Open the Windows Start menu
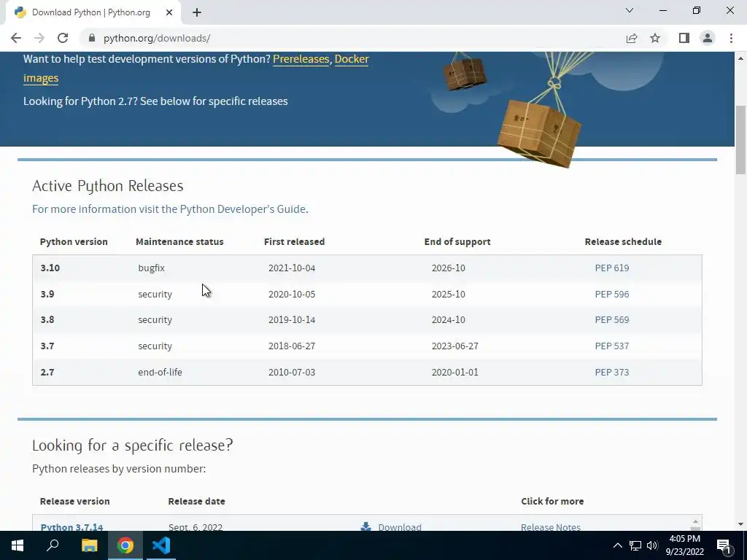747x560 pixels. tap(18, 545)
